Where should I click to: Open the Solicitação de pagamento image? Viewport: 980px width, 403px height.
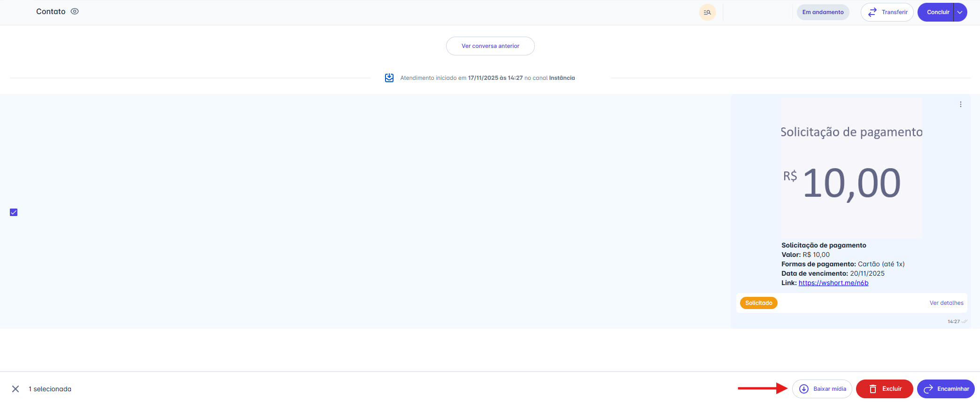851,167
